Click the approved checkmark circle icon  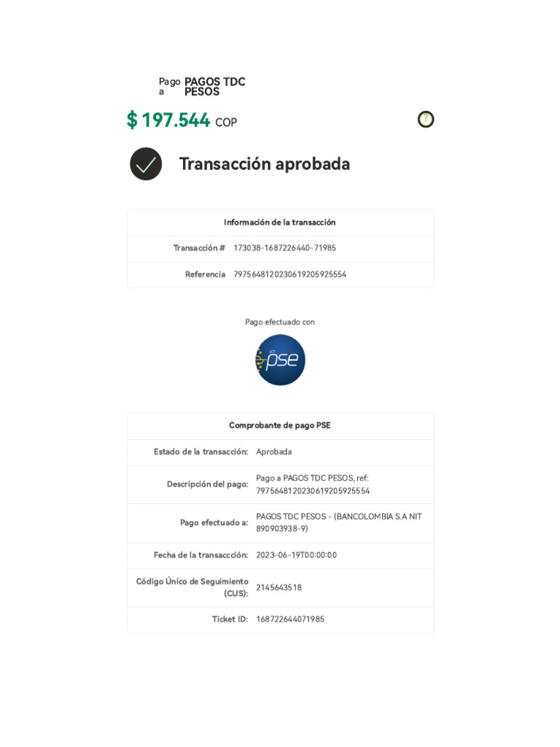[x=146, y=164]
